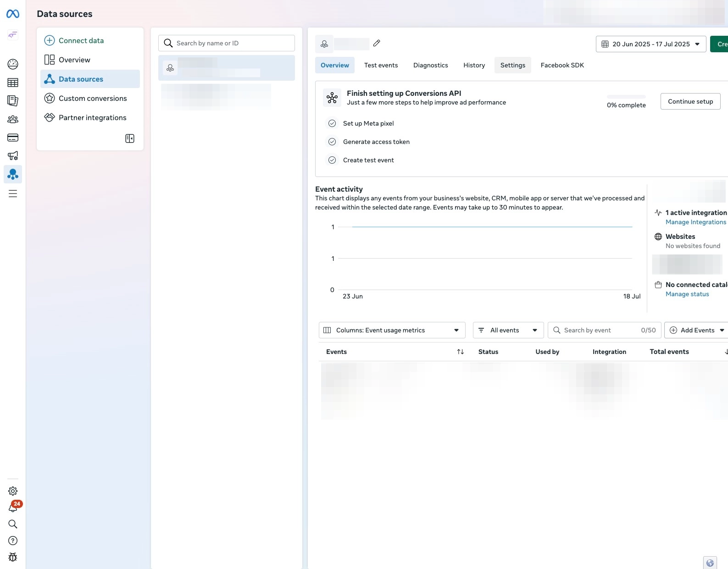Collapse the navigation panel icon
The image size is (728, 569).
click(x=130, y=138)
